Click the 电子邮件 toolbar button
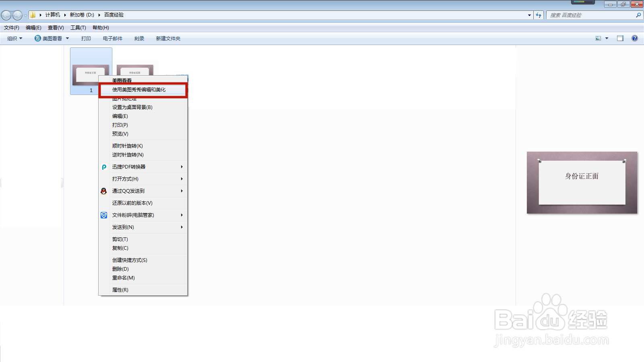 click(x=113, y=39)
